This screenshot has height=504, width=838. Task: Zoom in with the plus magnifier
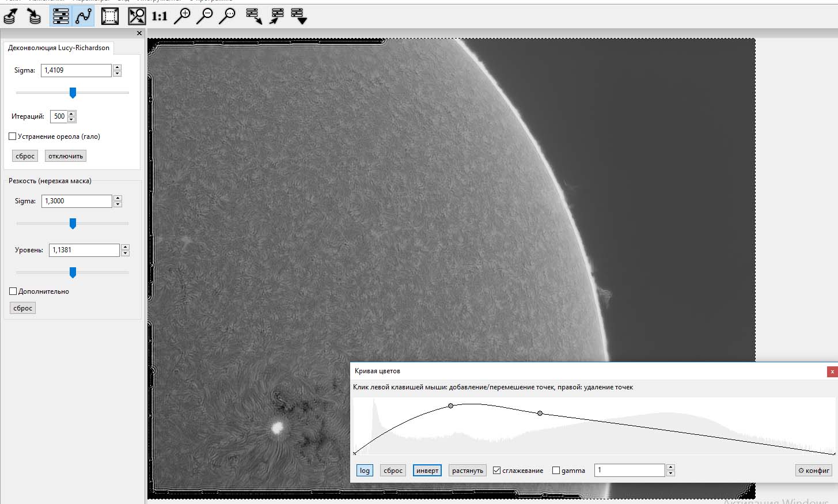[182, 16]
